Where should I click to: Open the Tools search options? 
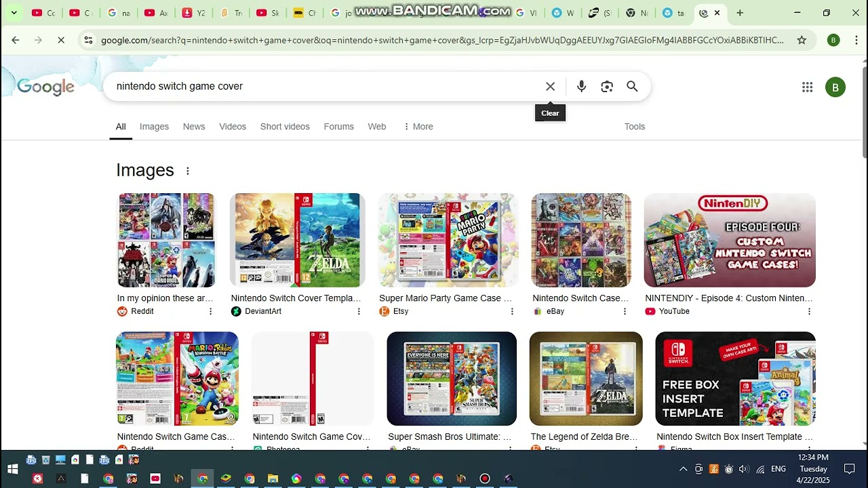pyautogui.click(x=635, y=127)
